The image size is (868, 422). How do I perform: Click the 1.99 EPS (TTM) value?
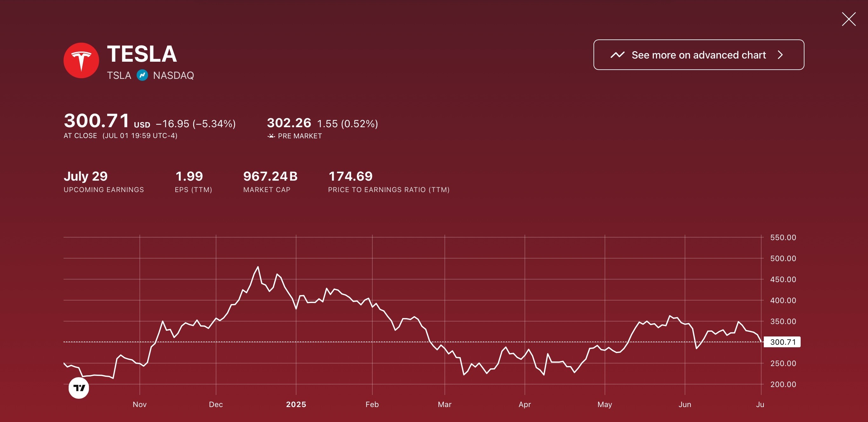pyautogui.click(x=189, y=176)
